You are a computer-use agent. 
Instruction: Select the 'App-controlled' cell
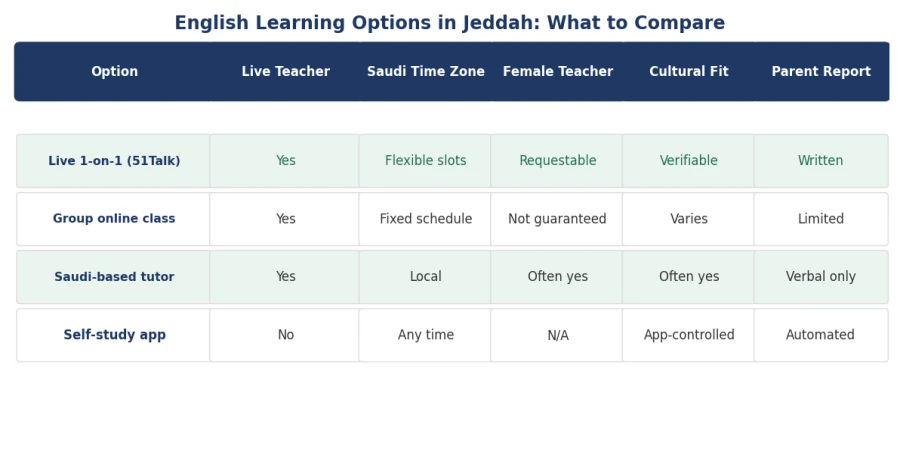(x=689, y=335)
